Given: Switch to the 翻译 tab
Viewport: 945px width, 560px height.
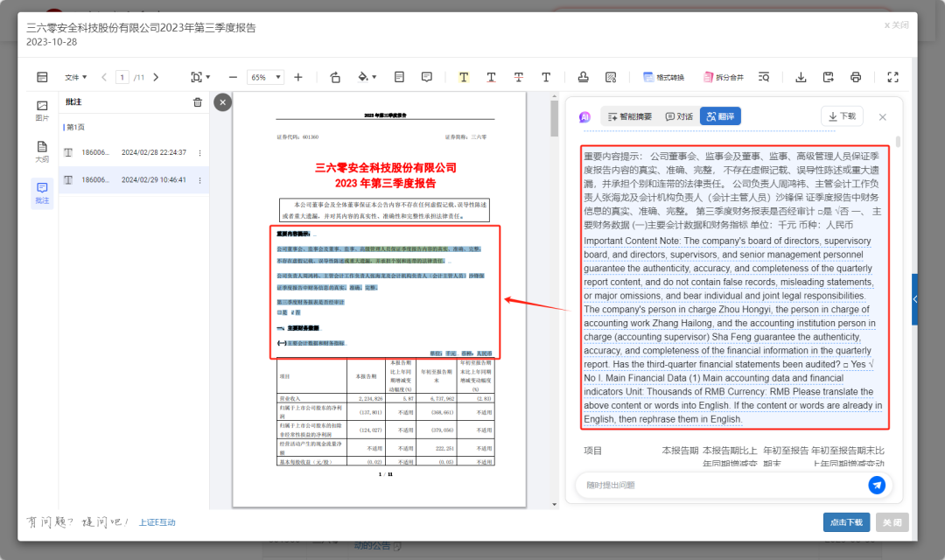Looking at the screenshot, I should pos(720,116).
